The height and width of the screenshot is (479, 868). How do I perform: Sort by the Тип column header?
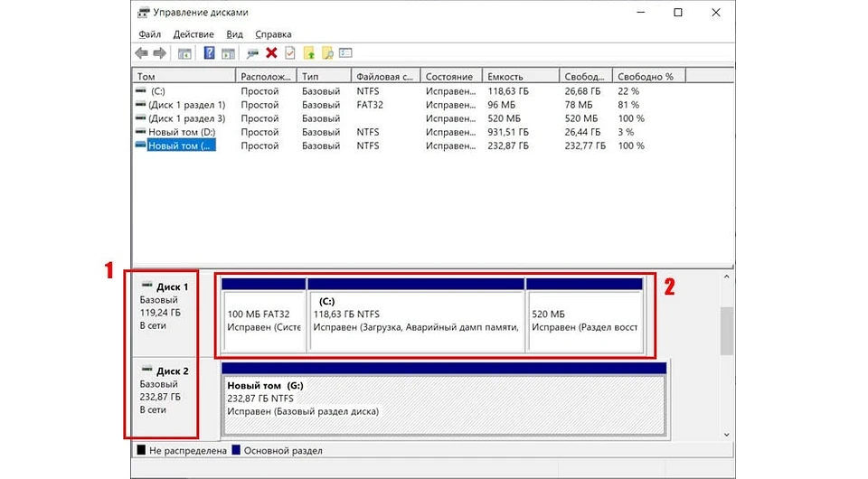[x=324, y=76]
